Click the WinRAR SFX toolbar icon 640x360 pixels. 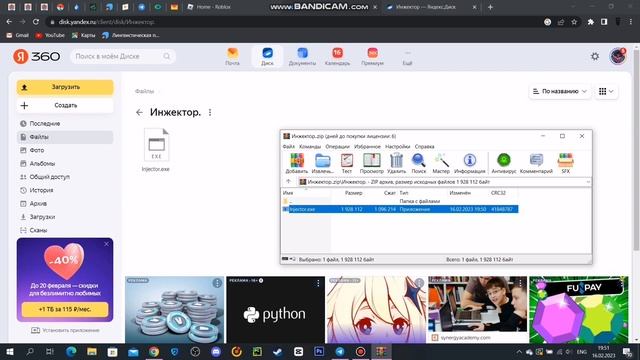[566, 163]
